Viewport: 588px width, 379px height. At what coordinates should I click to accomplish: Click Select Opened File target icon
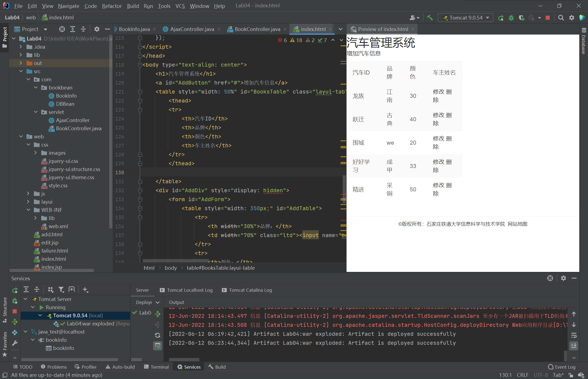[62, 29]
